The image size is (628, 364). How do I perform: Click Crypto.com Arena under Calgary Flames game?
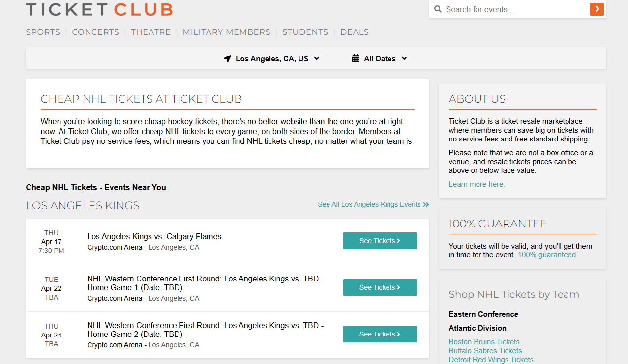tap(115, 248)
